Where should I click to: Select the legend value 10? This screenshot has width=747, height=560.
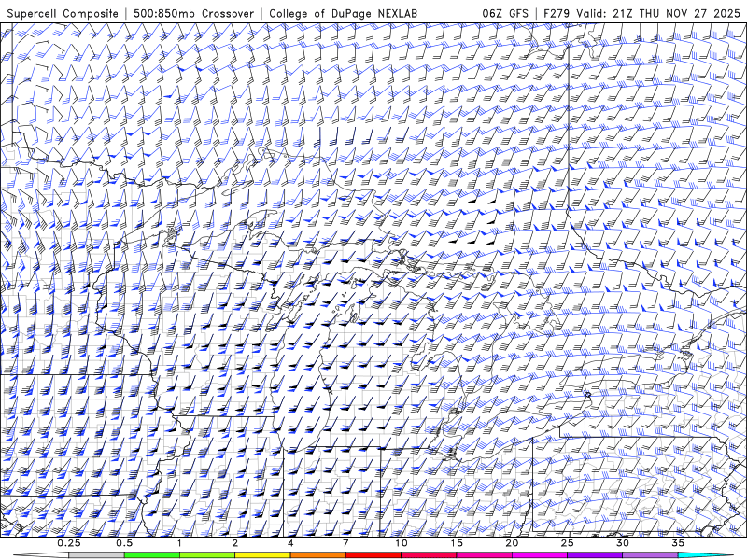[402, 543]
